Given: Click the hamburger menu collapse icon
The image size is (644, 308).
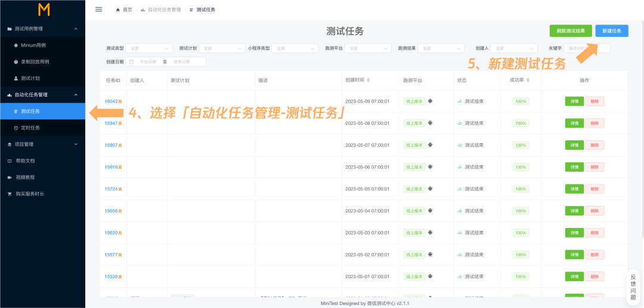Looking at the screenshot, I should point(98,9).
